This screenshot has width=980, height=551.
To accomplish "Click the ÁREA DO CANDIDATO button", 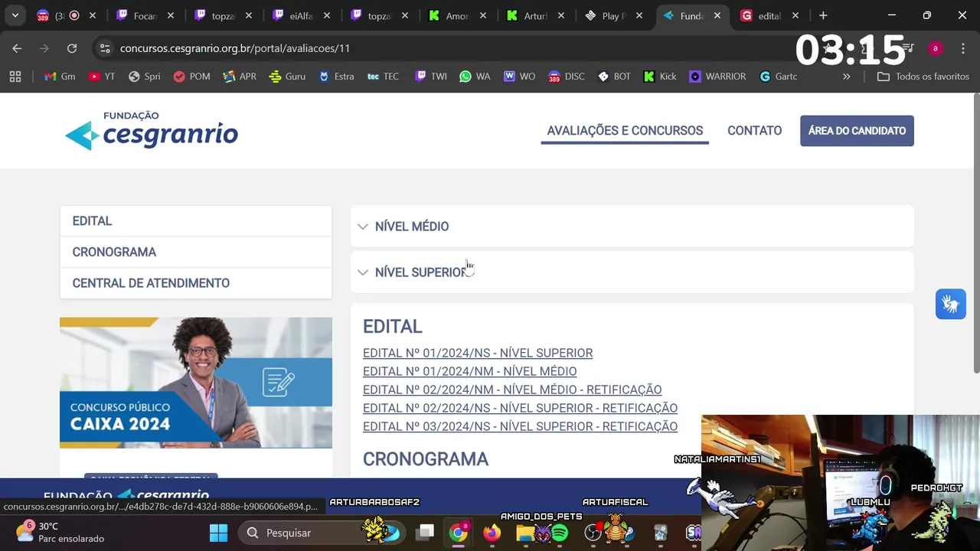I will coord(857,131).
